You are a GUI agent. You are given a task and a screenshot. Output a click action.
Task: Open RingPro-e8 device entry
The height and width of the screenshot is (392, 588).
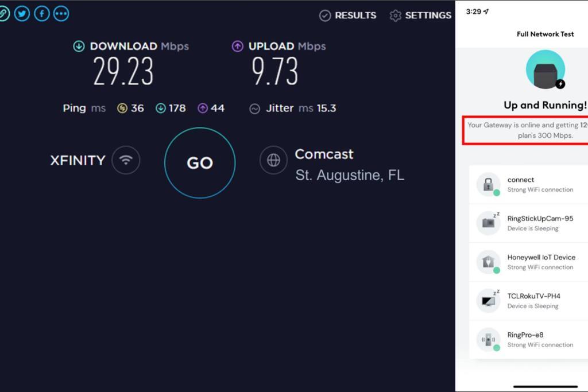[528, 340]
